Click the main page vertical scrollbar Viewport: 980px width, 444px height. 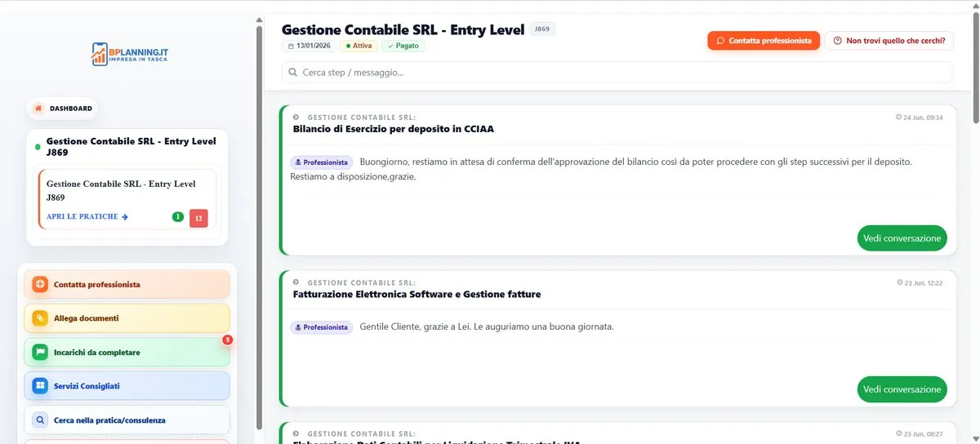coord(975,69)
